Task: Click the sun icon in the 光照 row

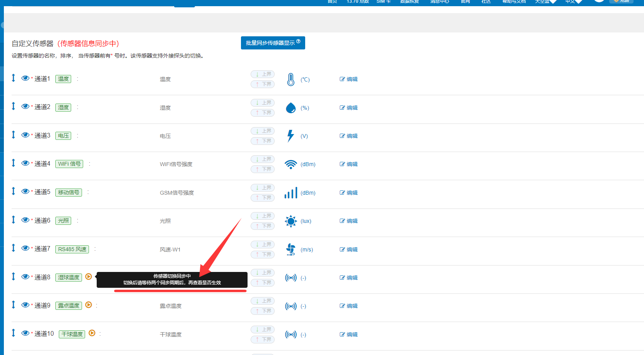Action: tap(291, 221)
